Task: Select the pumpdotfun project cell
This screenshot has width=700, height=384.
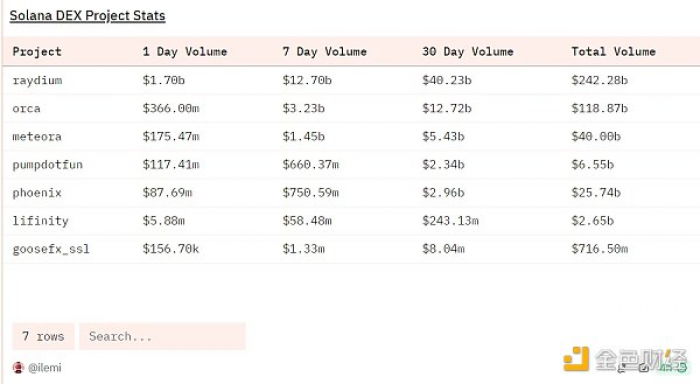Action: coord(48,165)
